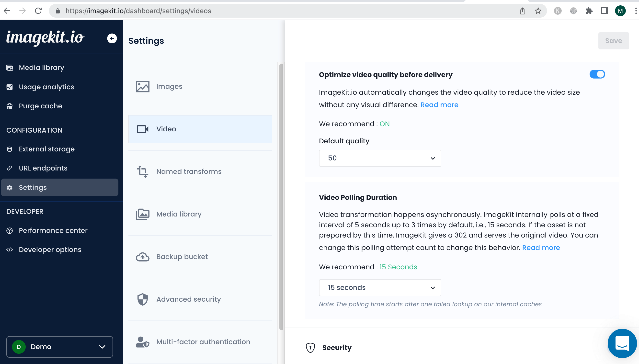Click the External storage icon
The width and height of the screenshot is (639, 364).
tap(10, 149)
